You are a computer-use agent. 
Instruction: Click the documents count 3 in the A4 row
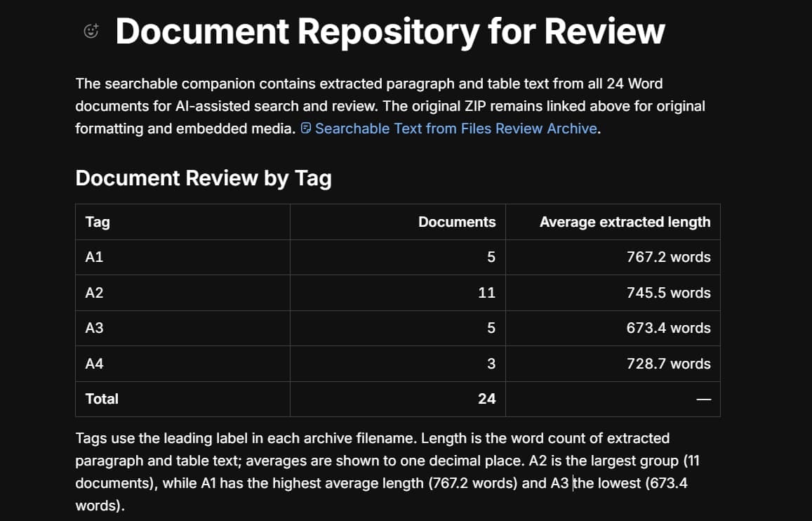(398, 364)
